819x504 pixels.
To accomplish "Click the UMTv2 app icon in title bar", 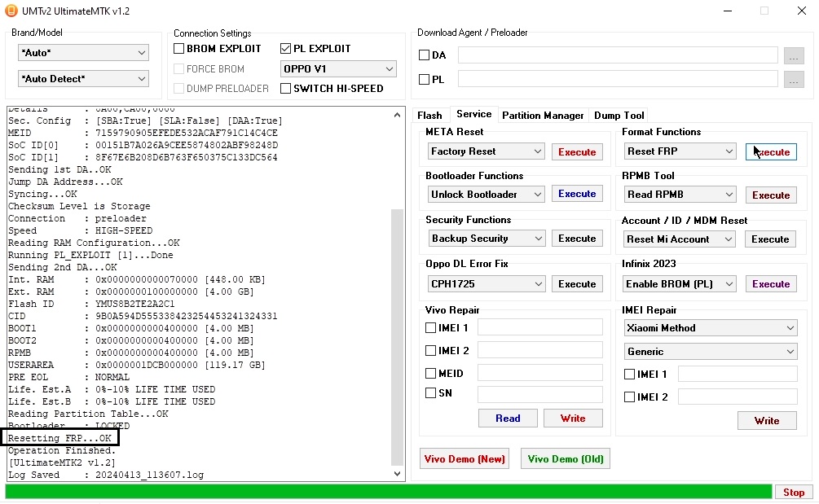I will 11,11.
